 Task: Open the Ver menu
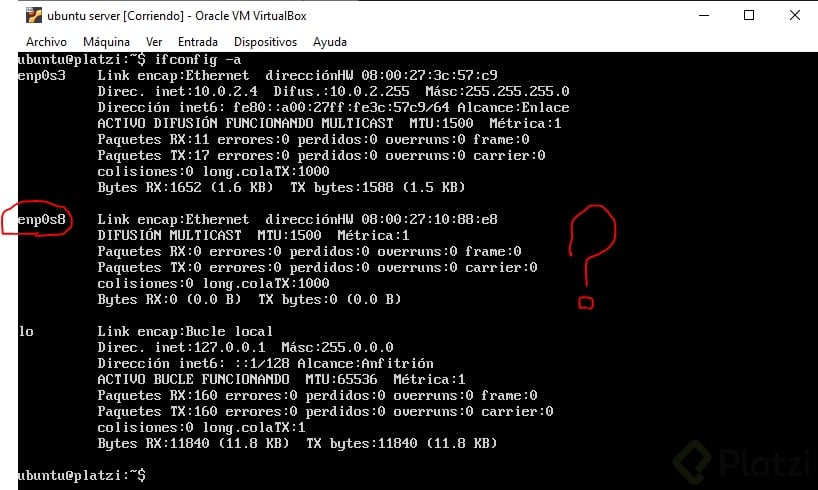tap(154, 42)
